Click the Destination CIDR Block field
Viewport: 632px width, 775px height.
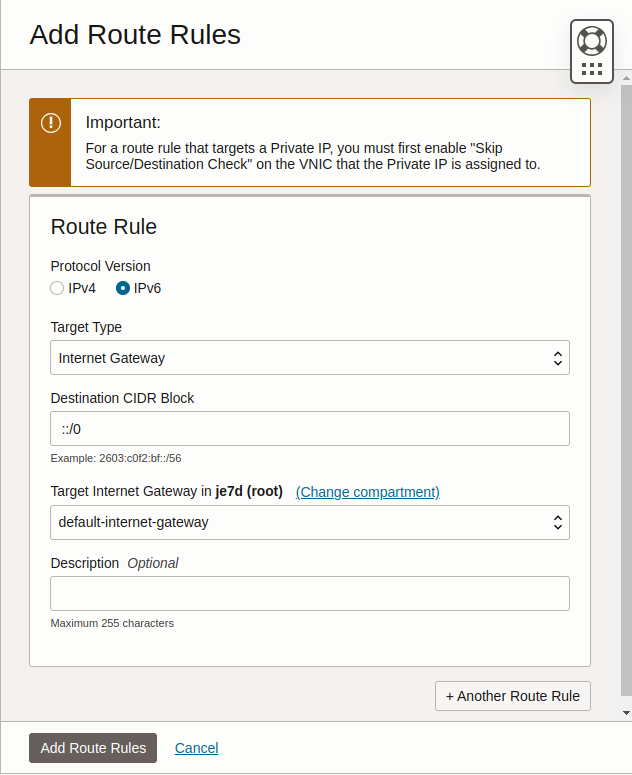click(310, 429)
